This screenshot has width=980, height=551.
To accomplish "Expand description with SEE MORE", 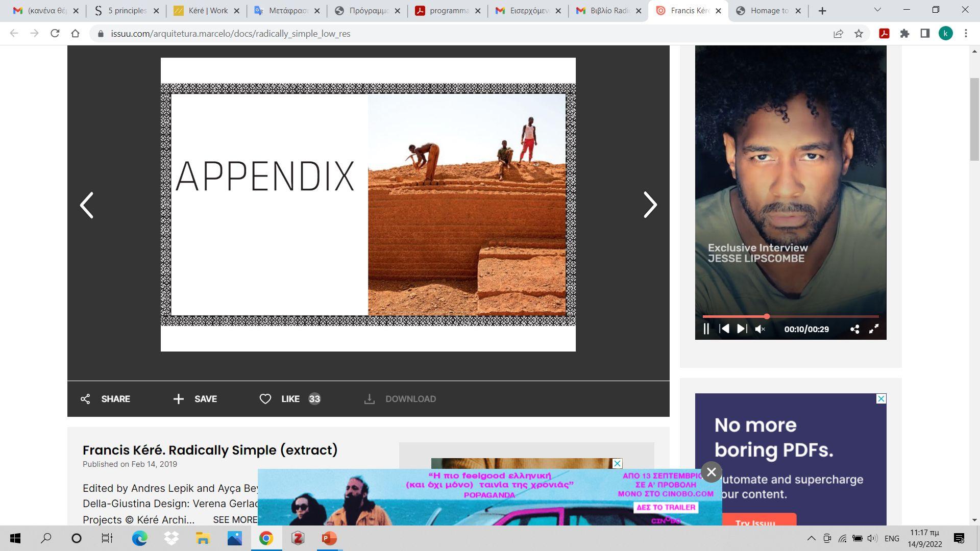I will click(235, 519).
